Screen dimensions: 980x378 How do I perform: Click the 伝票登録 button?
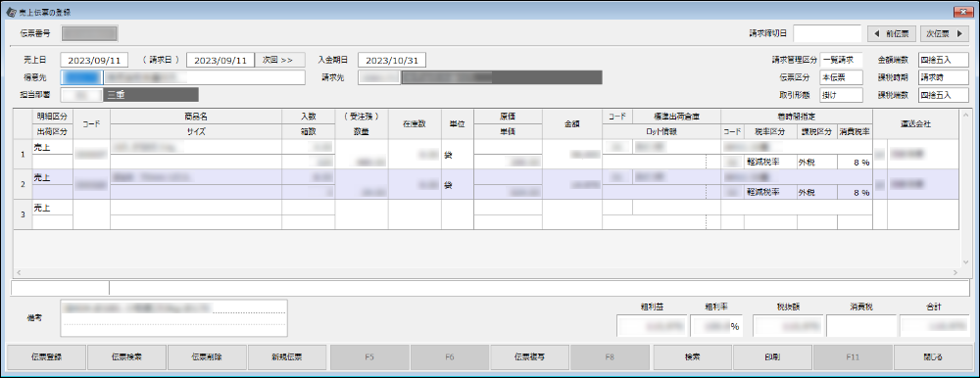[46, 357]
